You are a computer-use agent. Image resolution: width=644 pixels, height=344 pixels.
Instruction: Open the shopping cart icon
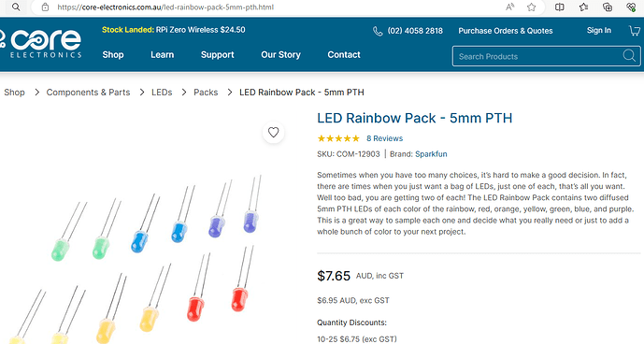coord(635,31)
